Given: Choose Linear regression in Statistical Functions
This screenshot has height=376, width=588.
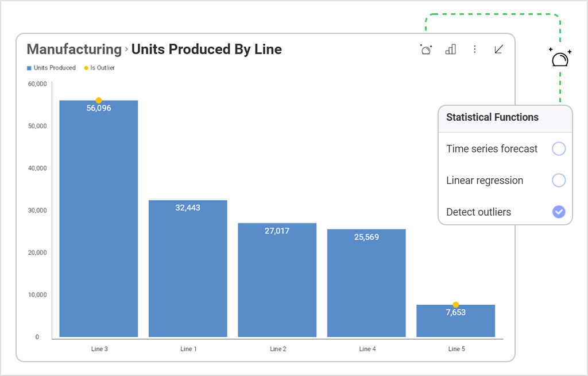Looking at the screenshot, I should pyautogui.click(x=558, y=180).
